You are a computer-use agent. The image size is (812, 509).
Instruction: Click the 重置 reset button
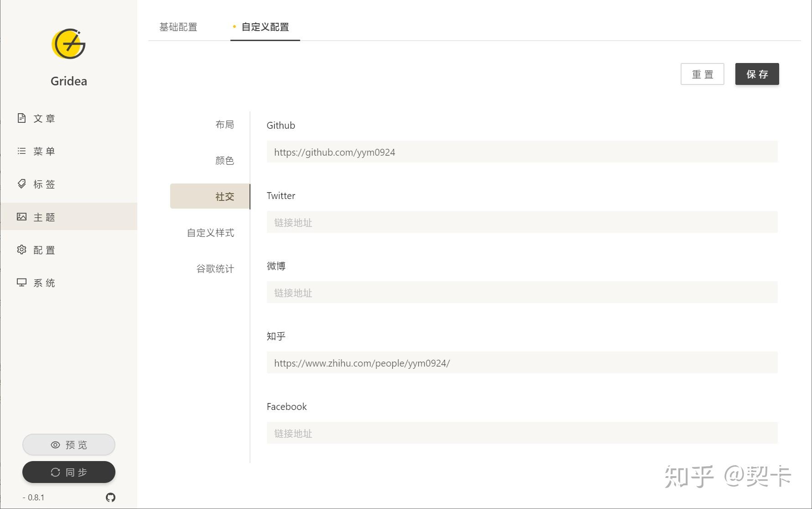click(703, 74)
